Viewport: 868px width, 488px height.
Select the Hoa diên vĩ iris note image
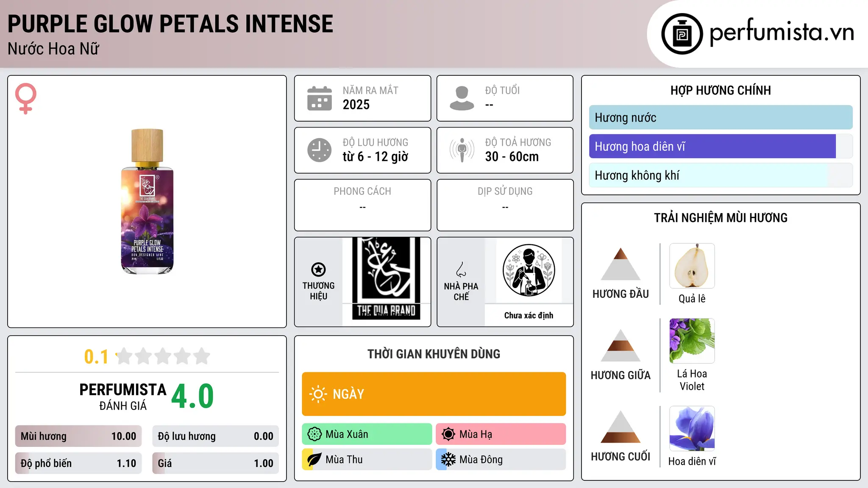click(x=692, y=429)
